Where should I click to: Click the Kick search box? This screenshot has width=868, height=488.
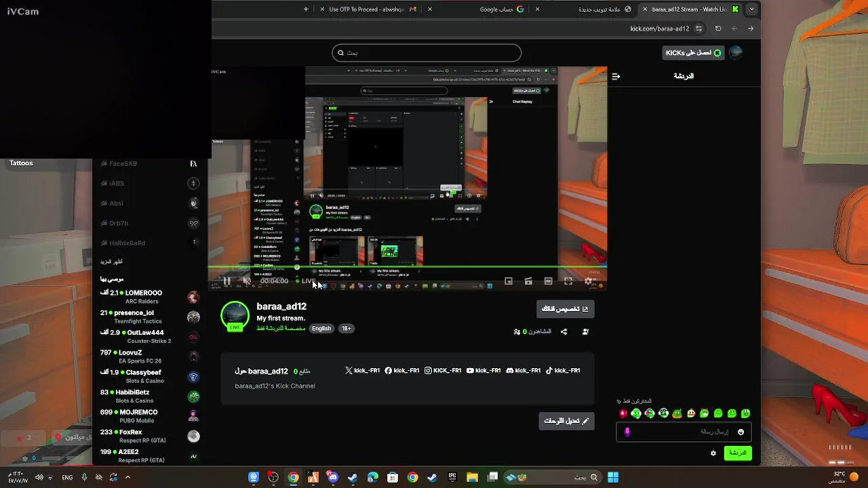tap(427, 53)
